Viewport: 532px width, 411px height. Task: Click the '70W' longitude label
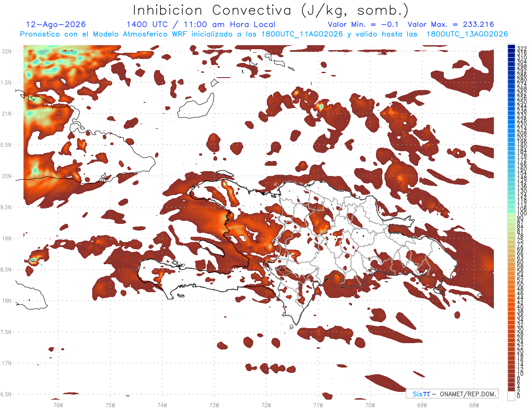[x=370, y=405]
